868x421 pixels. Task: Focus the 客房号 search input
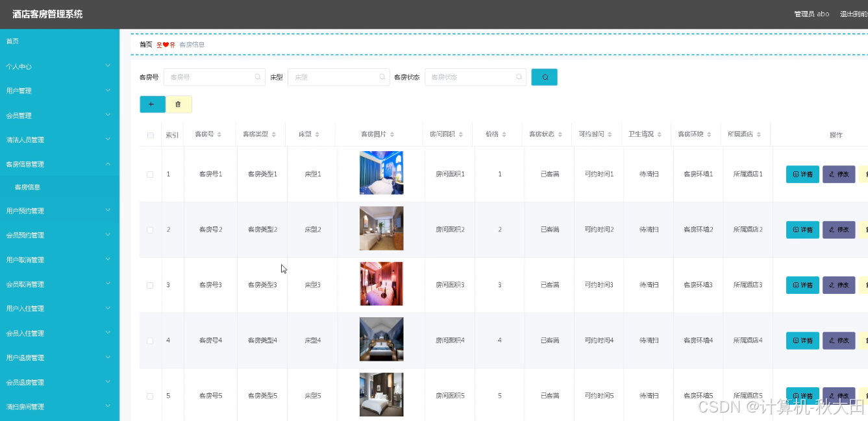[x=215, y=77]
